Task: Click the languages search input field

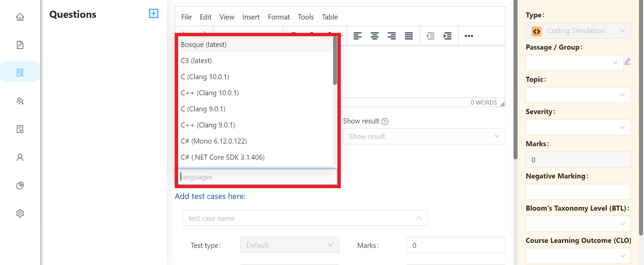Action: click(x=258, y=177)
